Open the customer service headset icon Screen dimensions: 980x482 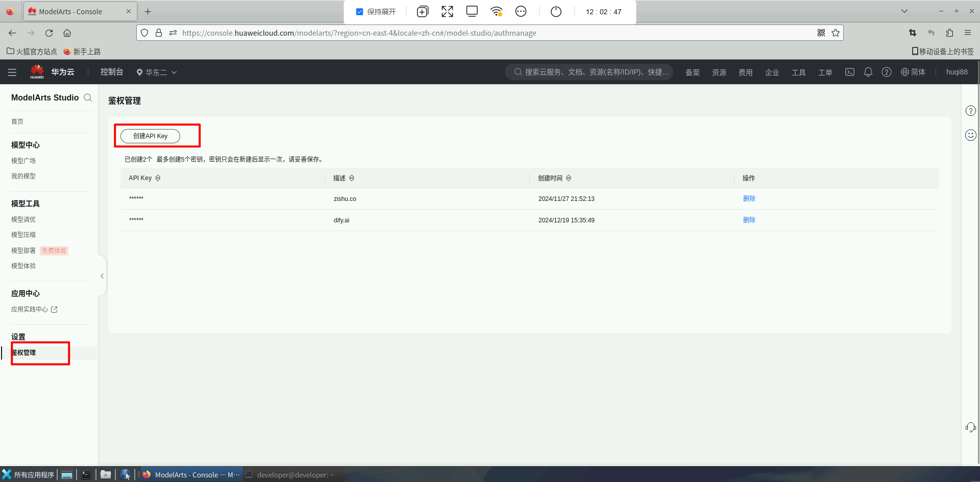[x=971, y=427]
